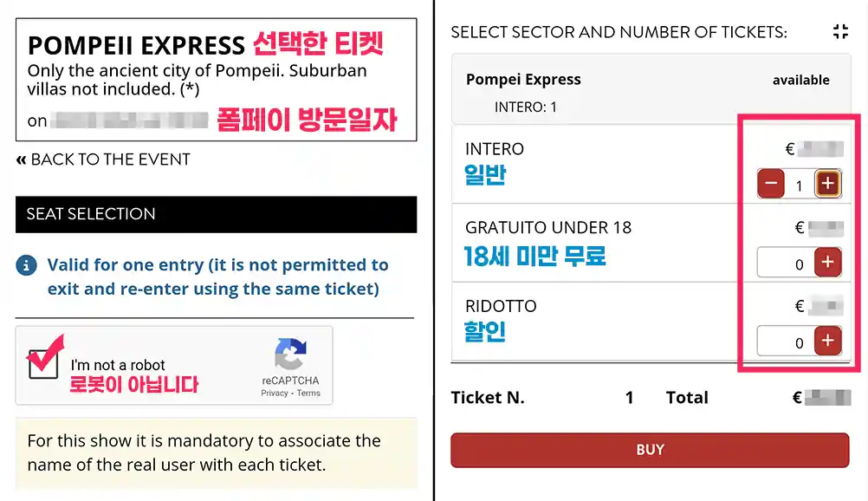868x501 pixels.
Task: Add a RIDOTTO ticket with plus
Action: pyautogui.click(x=827, y=342)
